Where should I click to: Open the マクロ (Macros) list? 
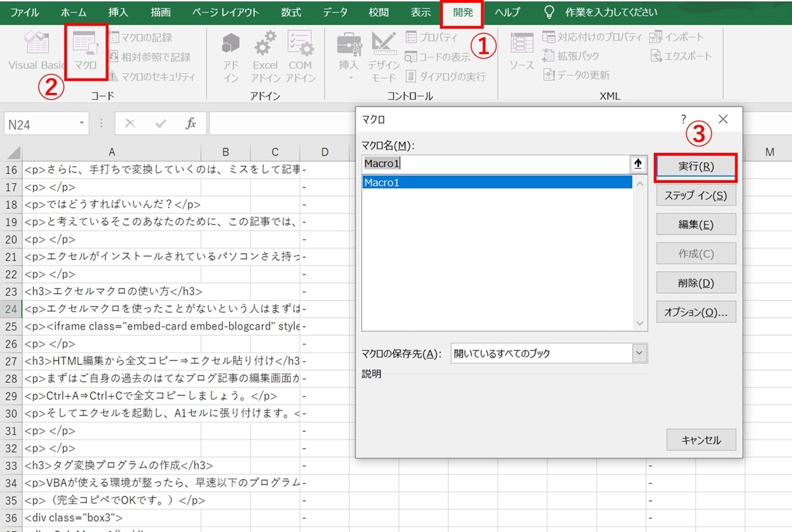tap(86, 51)
